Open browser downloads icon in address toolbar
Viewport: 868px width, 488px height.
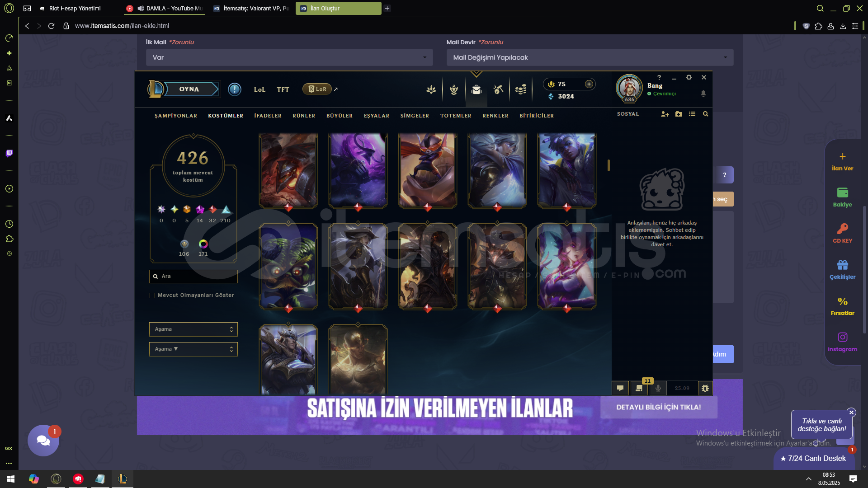[843, 26]
